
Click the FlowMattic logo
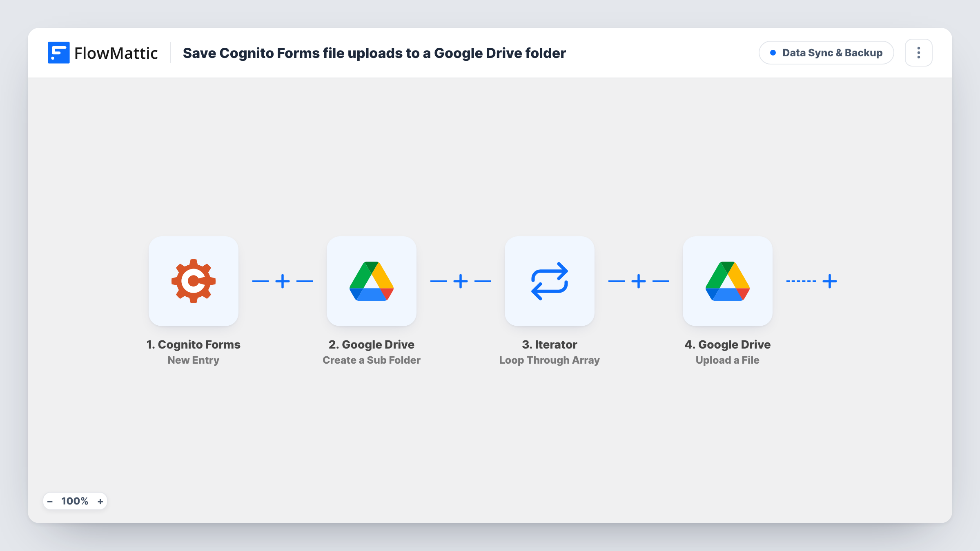[102, 53]
